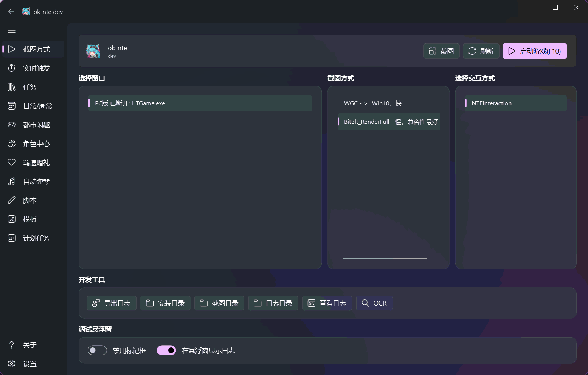Open the 关于 help entry
Screen dimensions: 588x375
tap(33, 345)
